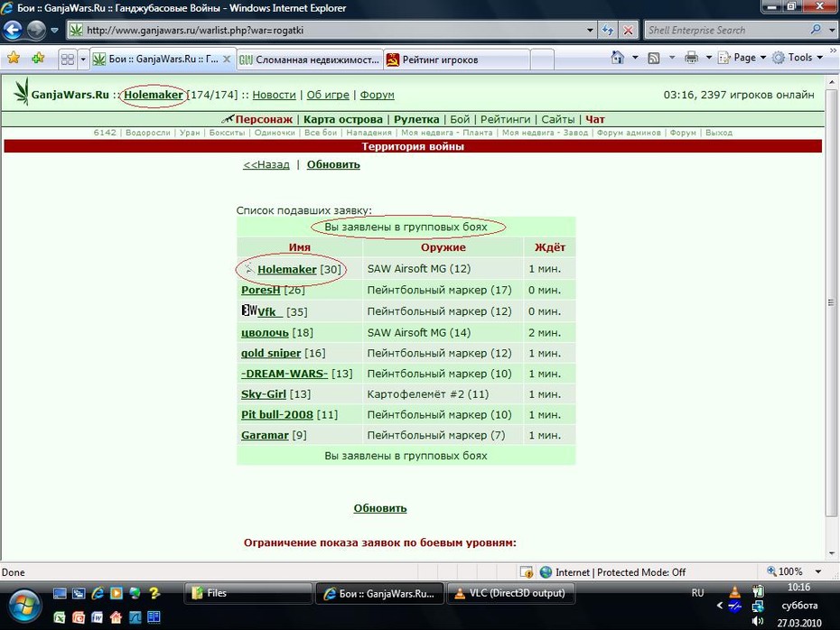Screen dimensions: 840x630
Task: Click the volume speaker tray icon
Action: point(758,622)
